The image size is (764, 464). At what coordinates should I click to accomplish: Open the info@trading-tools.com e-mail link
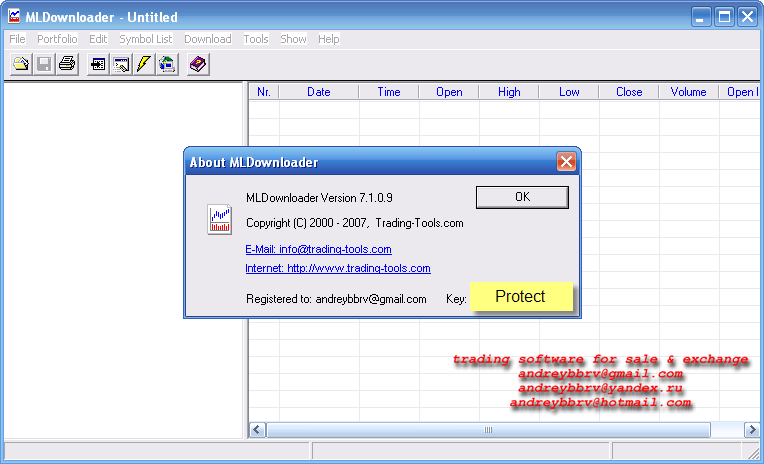tap(318, 249)
